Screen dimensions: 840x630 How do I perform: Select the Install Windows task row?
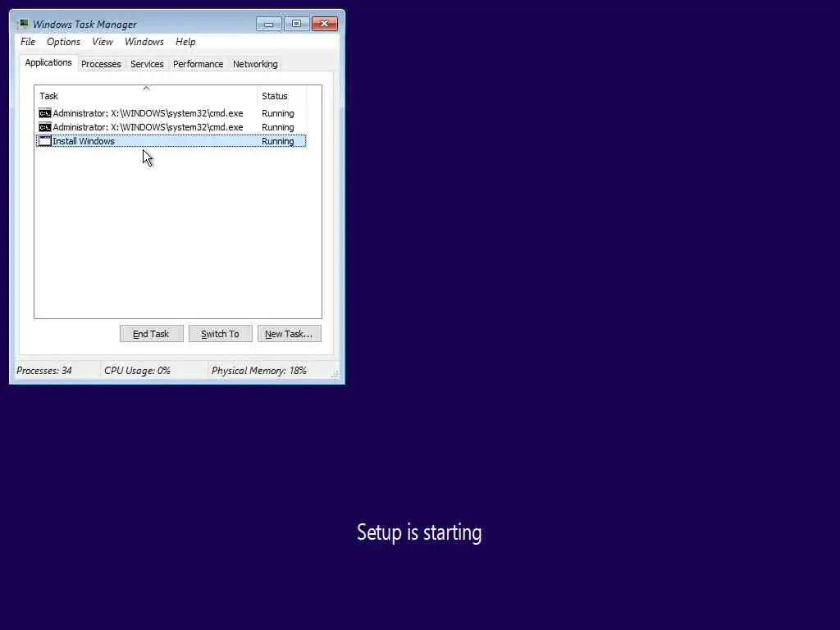click(171, 141)
